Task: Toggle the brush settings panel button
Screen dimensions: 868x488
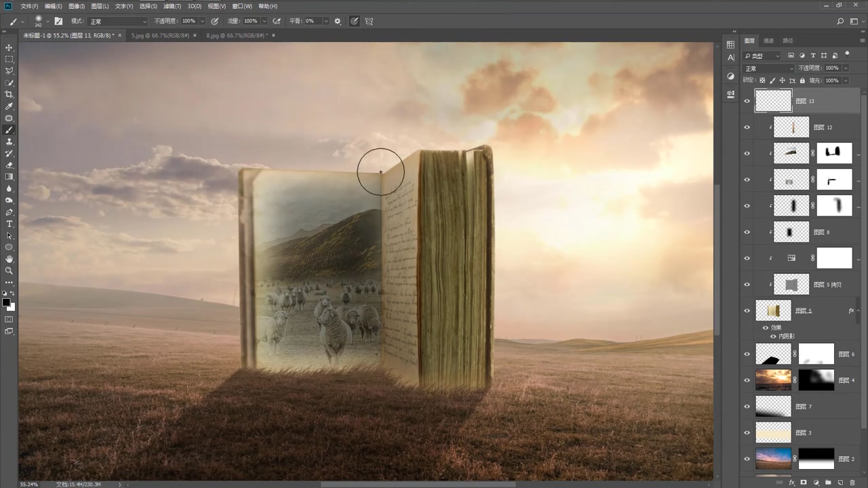Action: tap(58, 21)
